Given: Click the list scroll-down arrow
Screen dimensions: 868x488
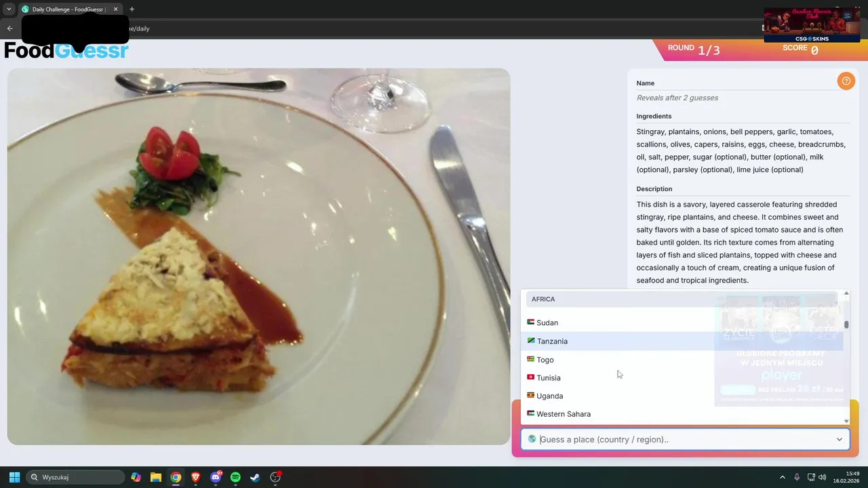Looking at the screenshot, I should point(846,421).
